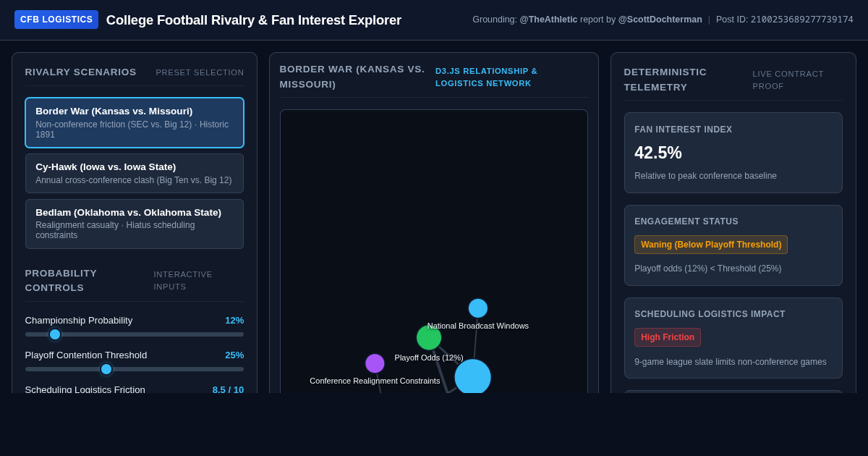
Task: Click the Playoff Contention Threshold 25% value
Action: [234, 355]
